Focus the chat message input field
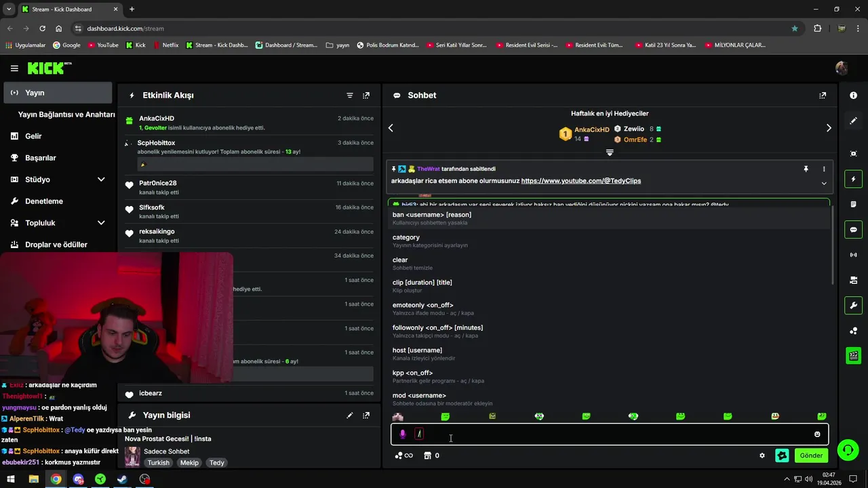This screenshot has width=868, height=488. [x=609, y=434]
